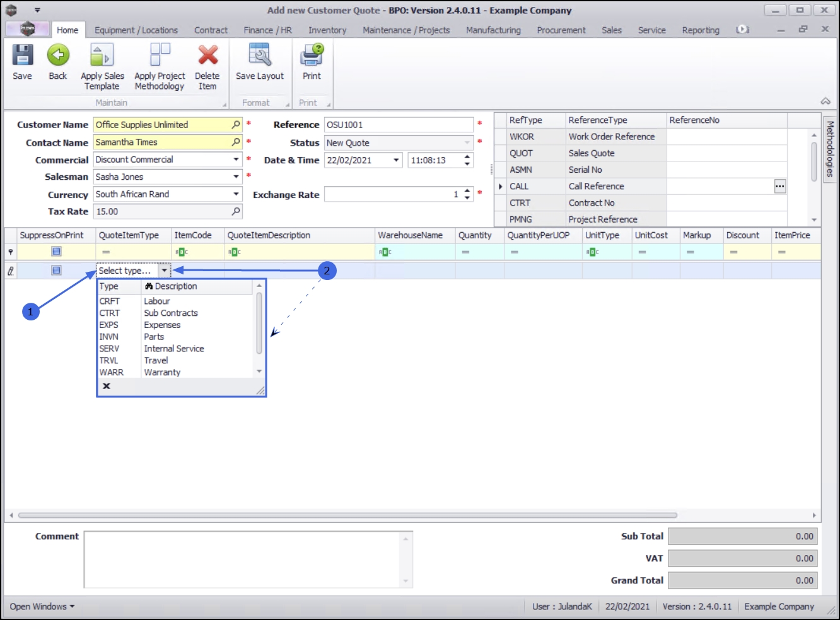Toggle SuppressOnPrint checkbox in filter row
Image resolution: width=840 pixels, height=620 pixels.
point(56,252)
